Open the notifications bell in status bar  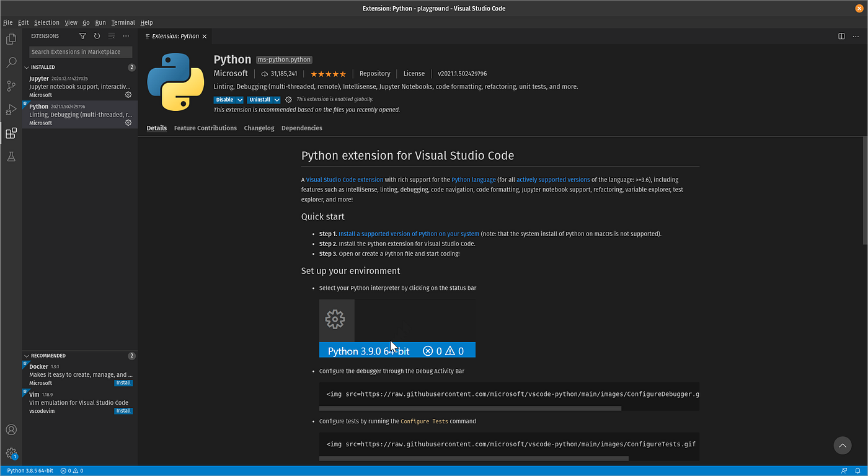[x=857, y=471]
